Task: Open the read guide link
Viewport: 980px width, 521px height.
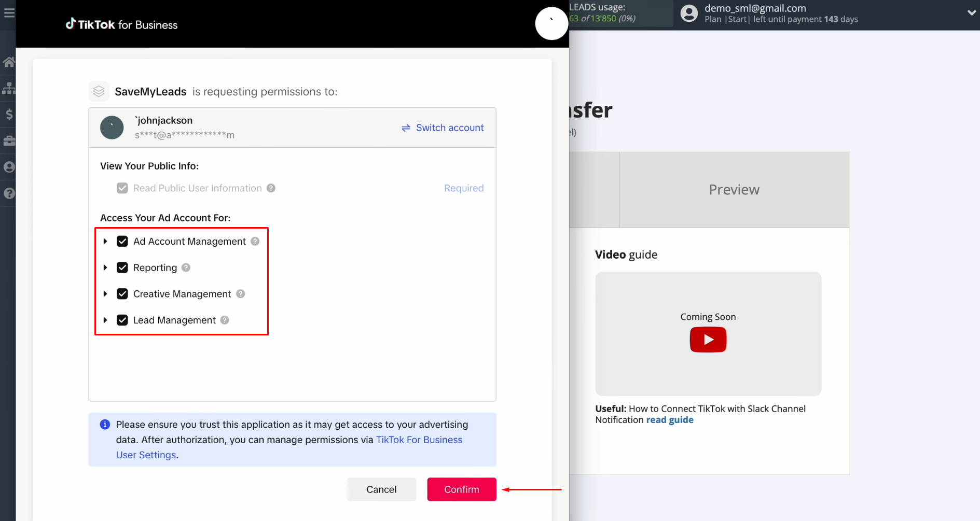Action: [x=670, y=420]
